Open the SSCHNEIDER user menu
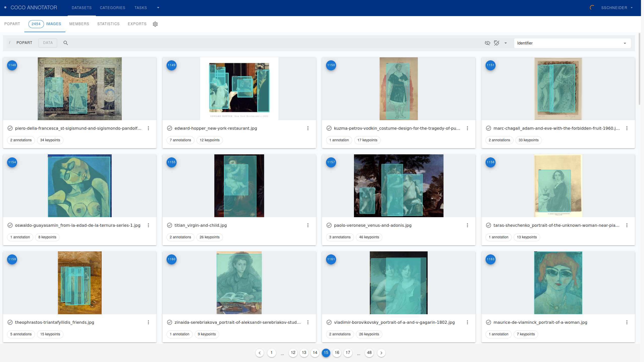Screen dimensions: 644x362 tap(617, 8)
